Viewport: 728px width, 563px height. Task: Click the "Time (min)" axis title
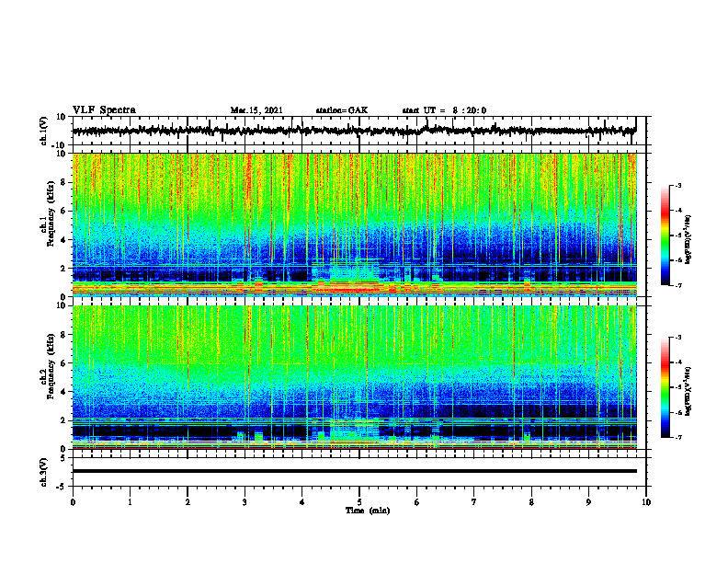pos(368,511)
